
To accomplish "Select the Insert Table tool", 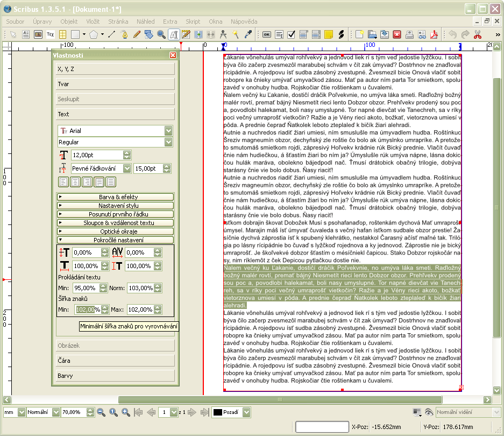I will coord(63,34).
